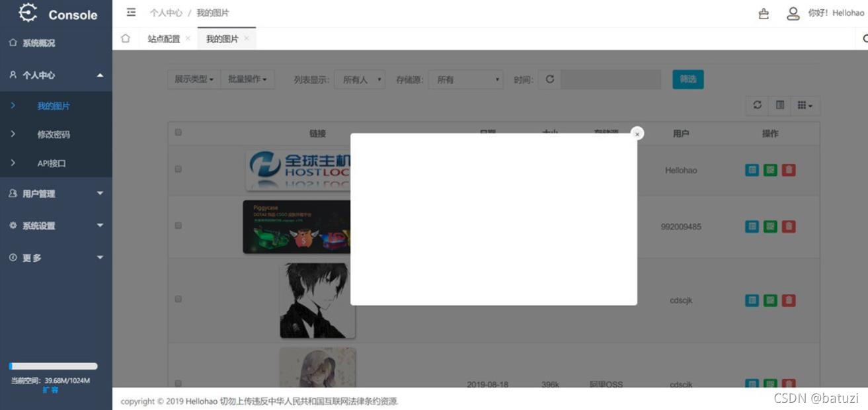Image resolution: width=868 pixels, height=410 pixels.
Task: Click the time reset refresh icon
Action: [x=549, y=79]
